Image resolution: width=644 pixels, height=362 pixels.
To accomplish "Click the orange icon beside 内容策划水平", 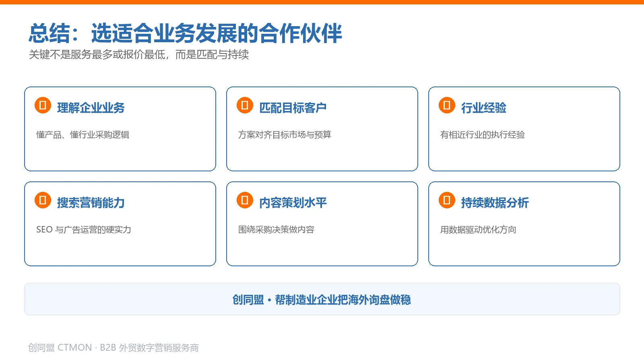I will tap(245, 200).
